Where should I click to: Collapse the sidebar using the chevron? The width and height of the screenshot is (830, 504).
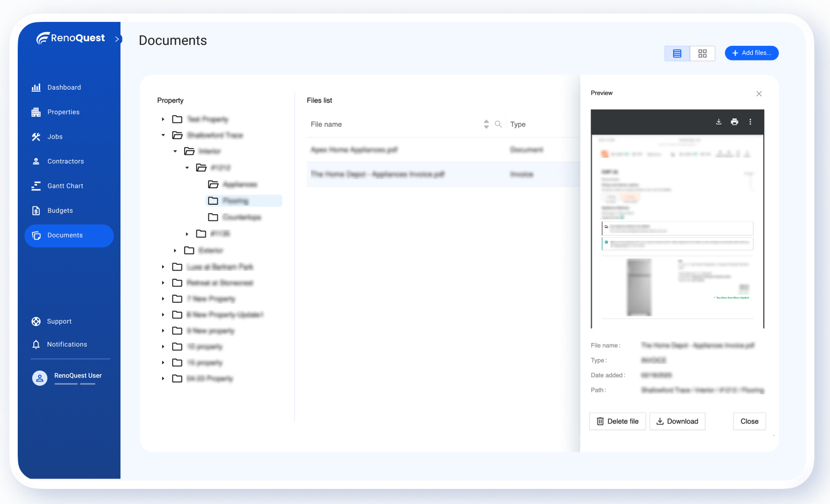pos(117,39)
